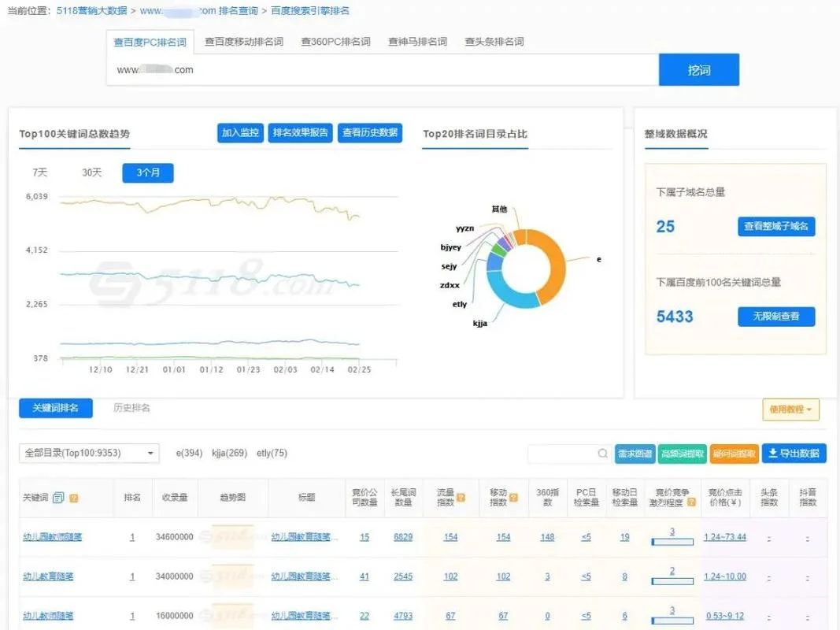Screen dimensions: 840x630
Task: Select the 关键词排名 tab
Action: (x=56, y=408)
